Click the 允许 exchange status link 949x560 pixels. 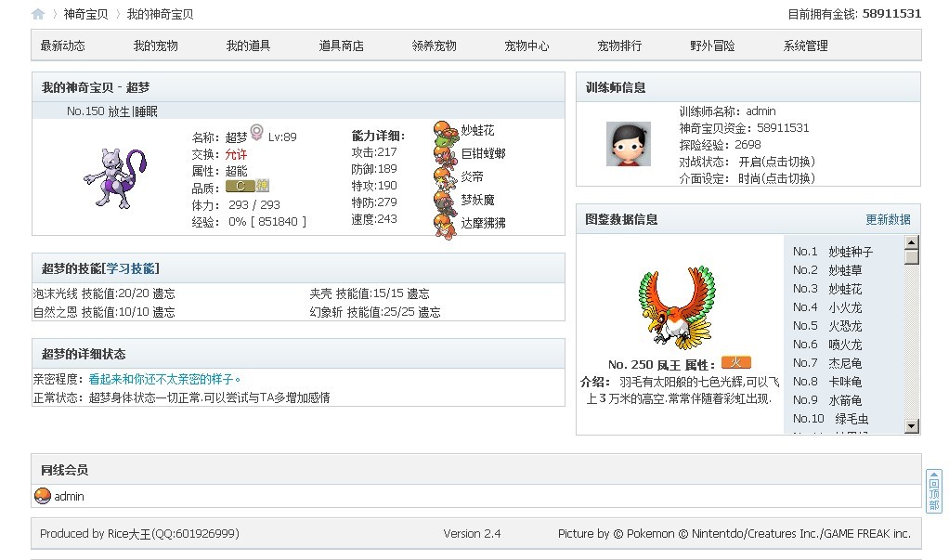point(236,154)
